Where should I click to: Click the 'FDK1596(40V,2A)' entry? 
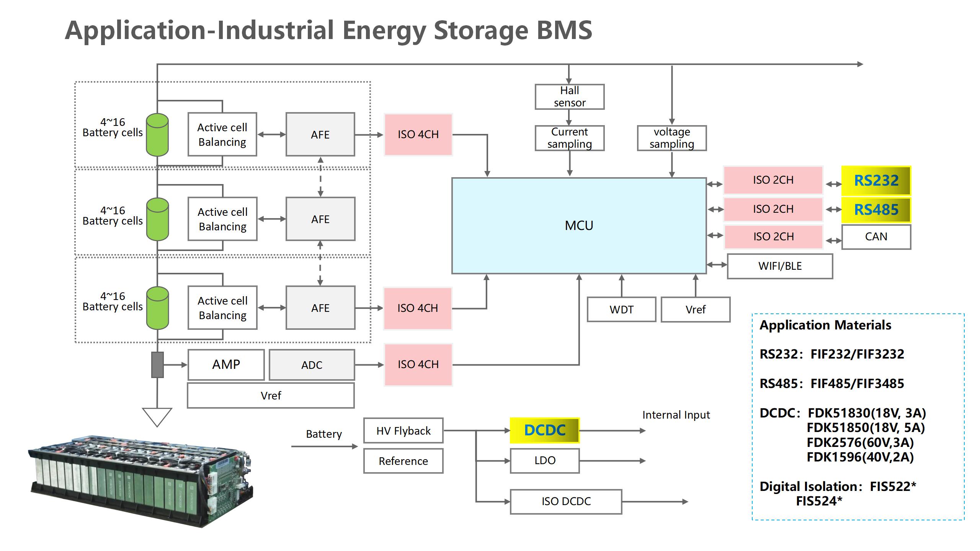click(860, 457)
